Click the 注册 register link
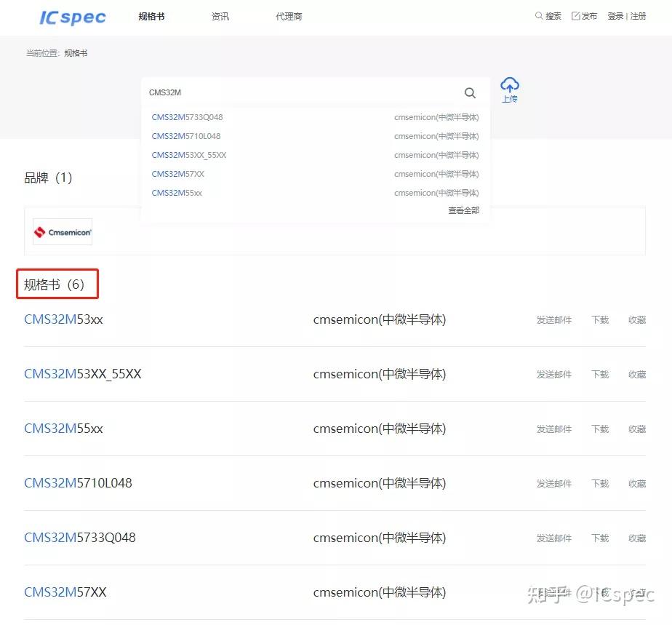 [x=638, y=15]
